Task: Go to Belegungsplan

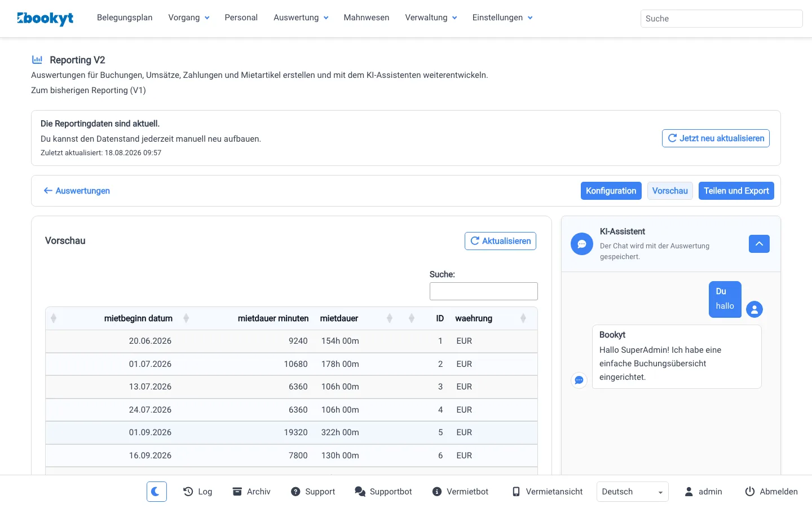Action: [x=125, y=17]
